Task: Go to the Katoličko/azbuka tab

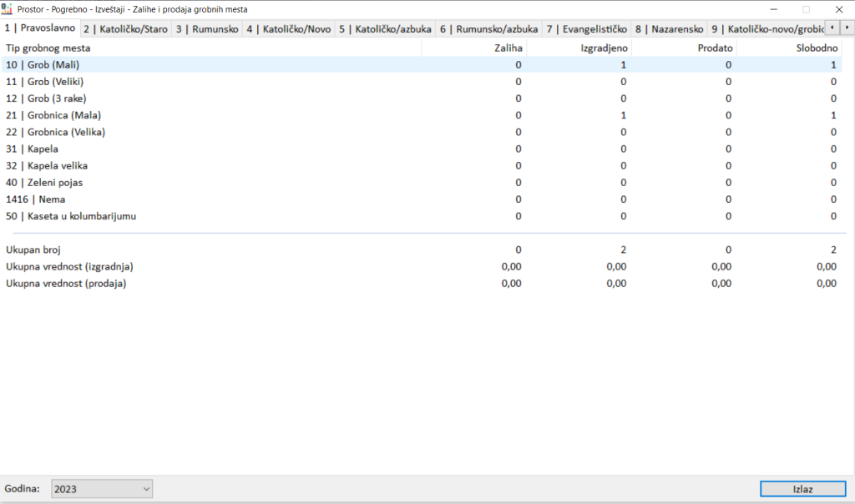Action: coord(385,28)
